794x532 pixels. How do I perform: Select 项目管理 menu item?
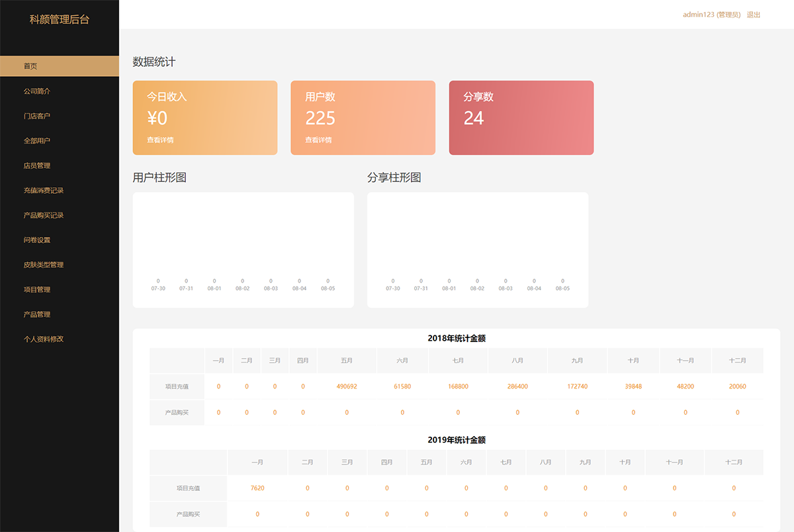point(36,290)
